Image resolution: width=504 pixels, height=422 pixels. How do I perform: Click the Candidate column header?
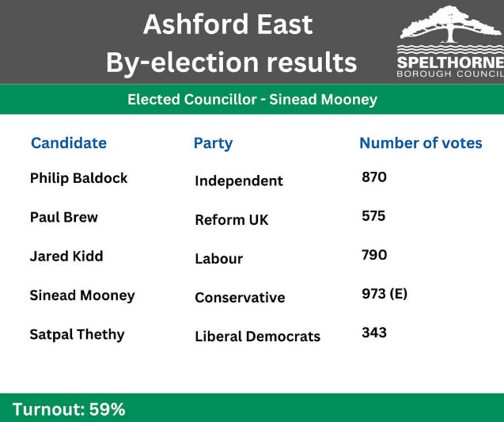[x=68, y=143]
